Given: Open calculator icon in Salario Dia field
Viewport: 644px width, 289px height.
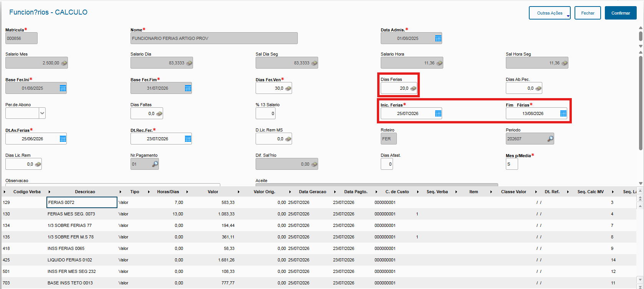Looking at the screenshot, I should [x=189, y=63].
